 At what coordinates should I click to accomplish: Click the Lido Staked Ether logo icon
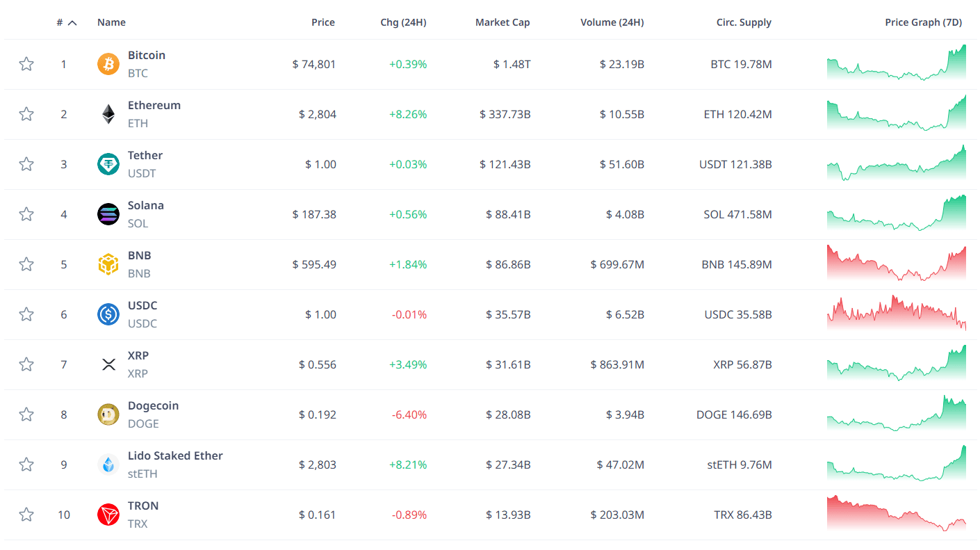108,465
